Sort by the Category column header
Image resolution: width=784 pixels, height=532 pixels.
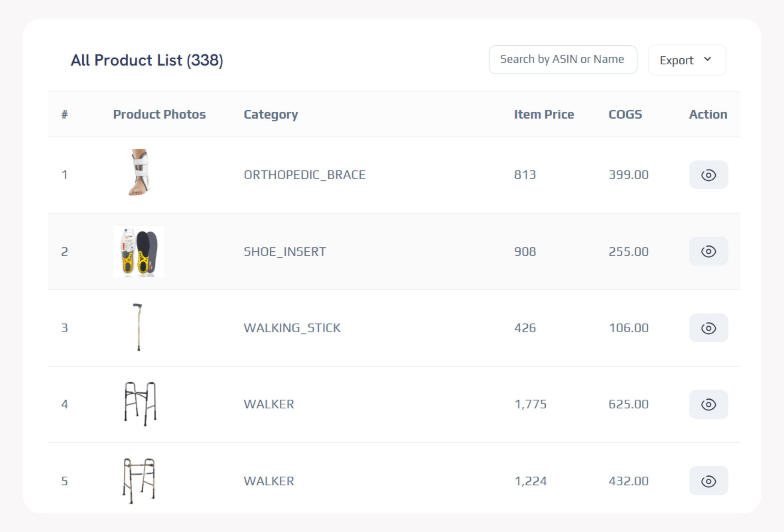[x=270, y=114]
